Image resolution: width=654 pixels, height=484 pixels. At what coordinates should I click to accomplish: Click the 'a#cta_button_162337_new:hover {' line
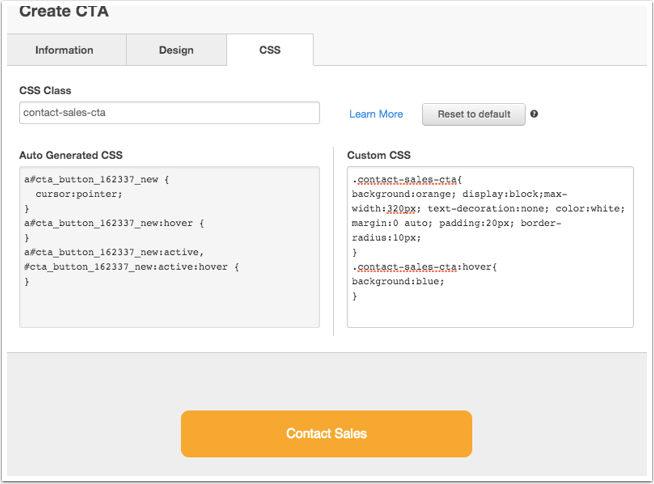[x=114, y=223]
